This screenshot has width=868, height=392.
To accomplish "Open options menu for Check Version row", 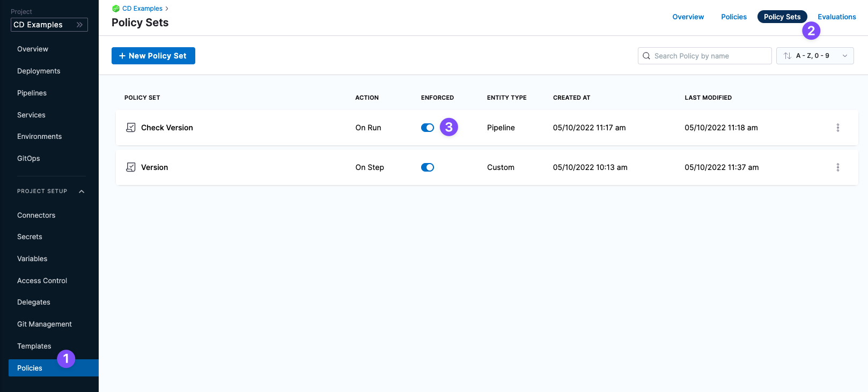I will pyautogui.click(x=838, y=128).
